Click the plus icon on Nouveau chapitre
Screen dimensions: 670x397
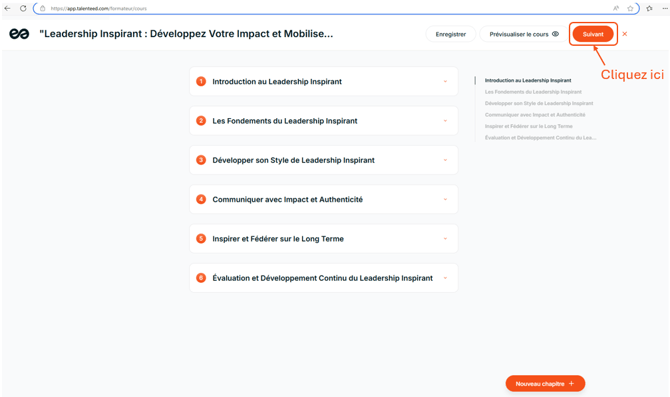point(571,383)
